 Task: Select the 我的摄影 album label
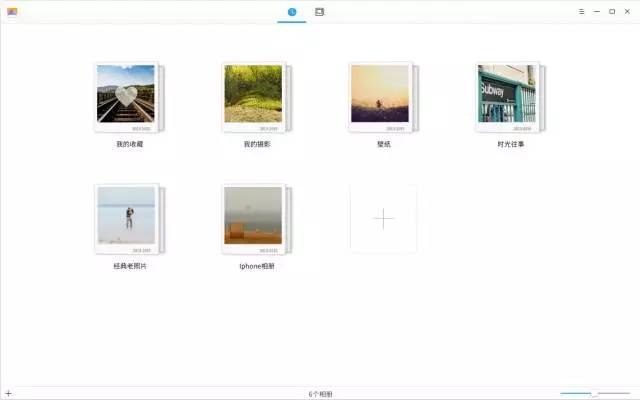[257, 144]
